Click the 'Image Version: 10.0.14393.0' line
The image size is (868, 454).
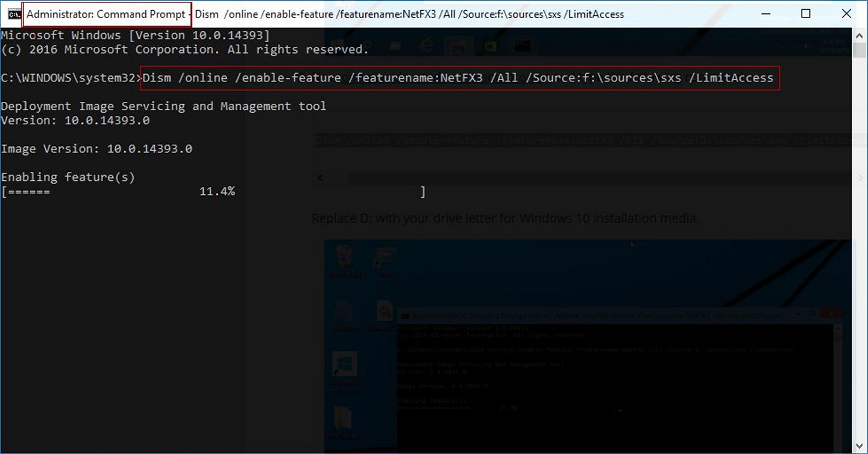point(96,148)
